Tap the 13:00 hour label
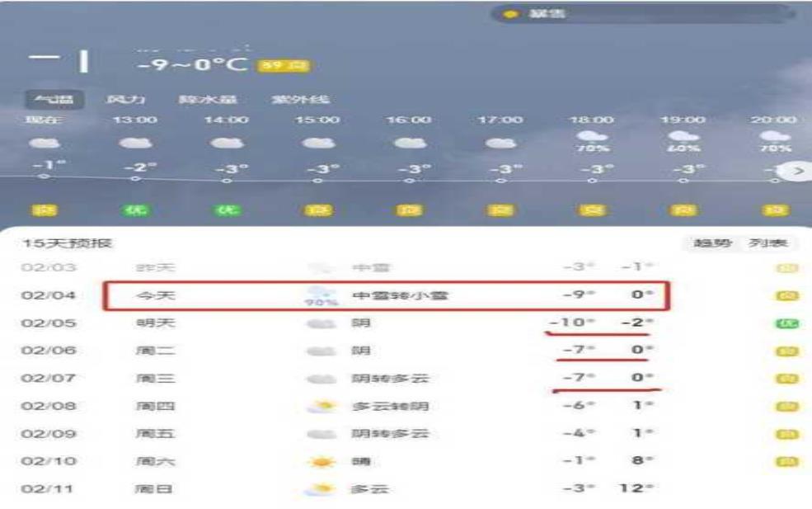Image resolution: width=812 pixels, height=509 pixels. click(x=135, y=120)
